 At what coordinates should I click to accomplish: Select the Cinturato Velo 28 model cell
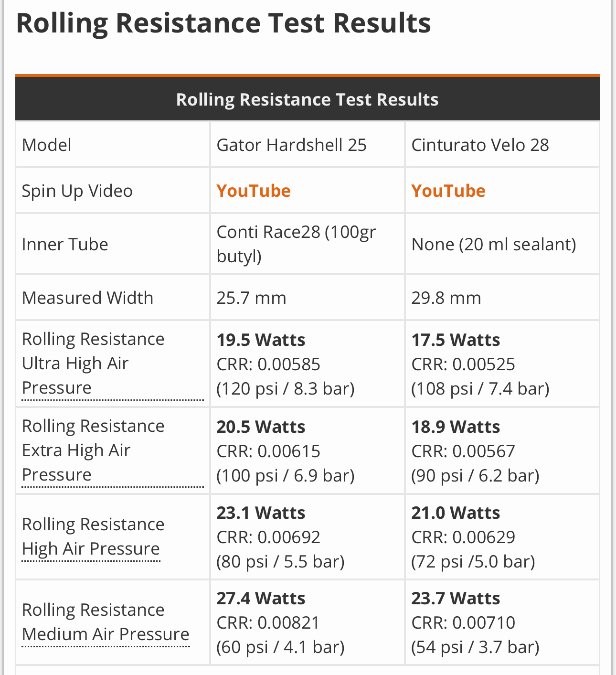pyautogui.click(x=480, y=145)
